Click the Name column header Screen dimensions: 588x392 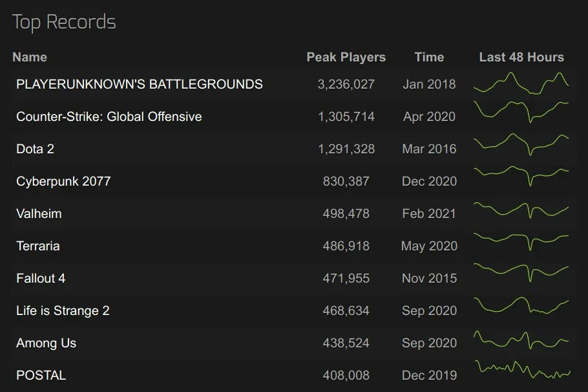coord(30,57)
